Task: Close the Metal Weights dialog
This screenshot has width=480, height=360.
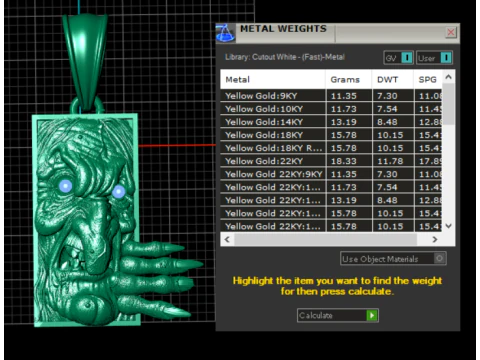Action: pyautogui.click(x=451, y=32)
